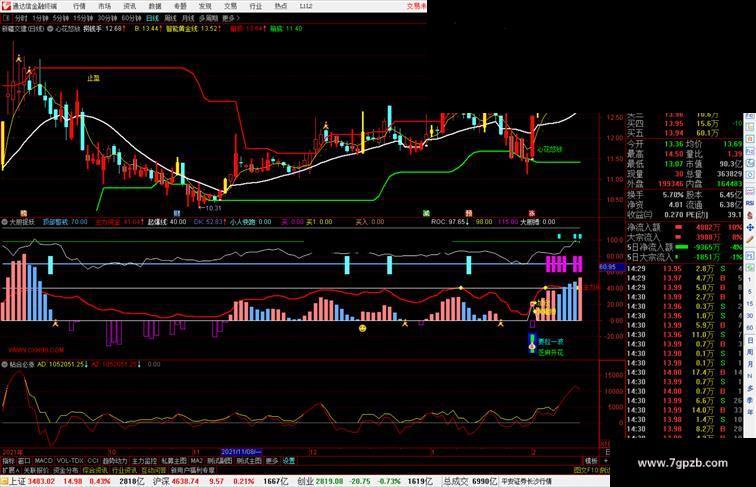This screenshot has height=487, width=756.
Task: Click the red chess-piece icon in sidebar
Action: tap(750, 216)
